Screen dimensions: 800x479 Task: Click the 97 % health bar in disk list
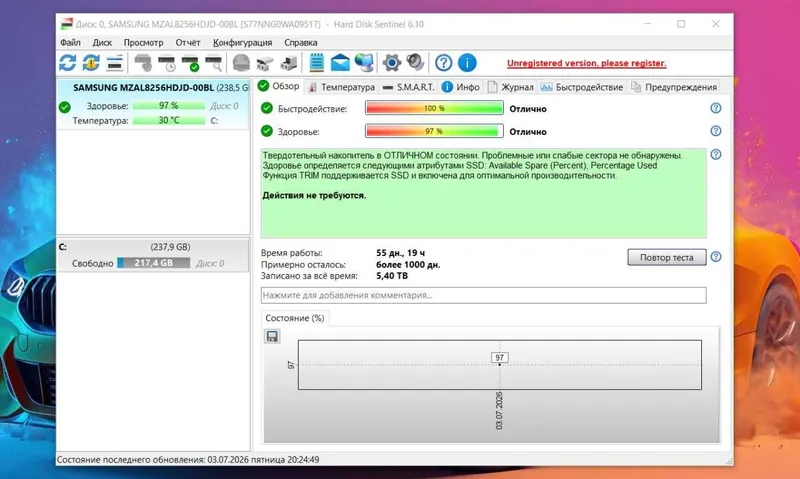[x=169, y=106]
